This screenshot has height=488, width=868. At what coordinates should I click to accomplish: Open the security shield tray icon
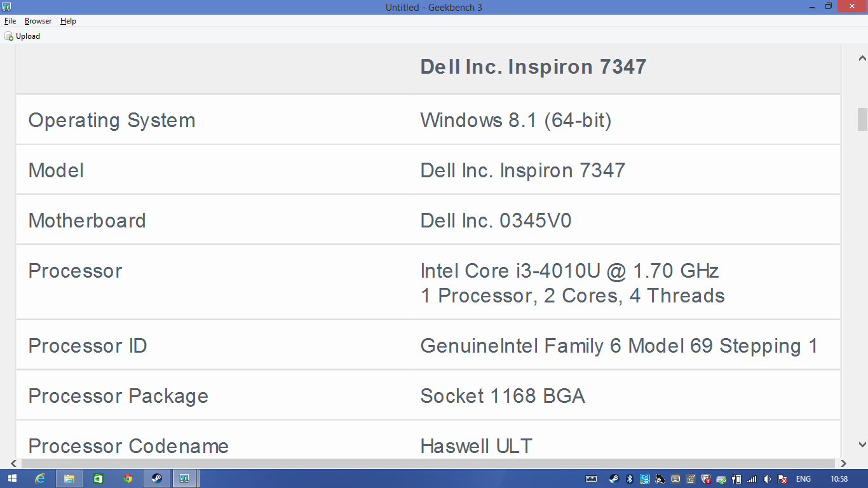coord(706,479)
